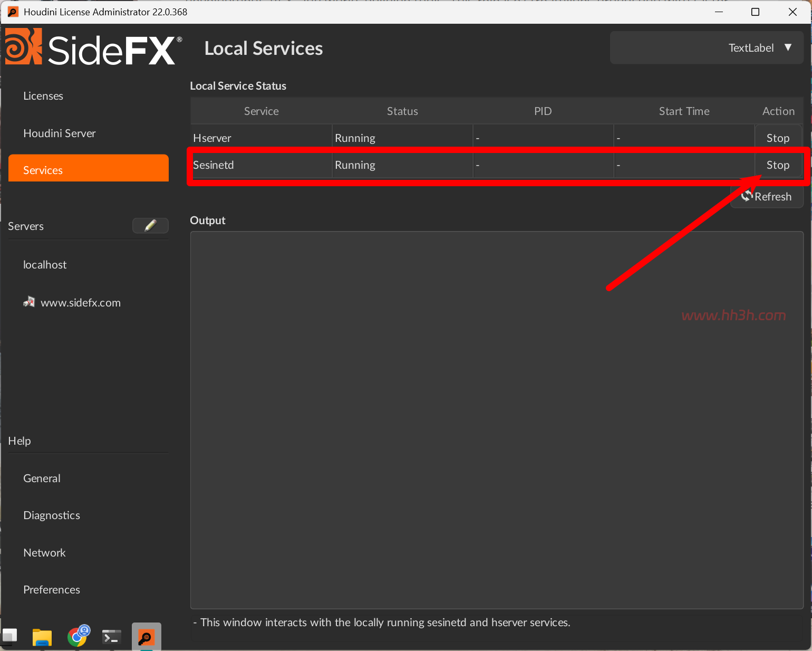Select the Sesinetd service name cell
The height and width of the screenshot is (651, 812).
262,165
